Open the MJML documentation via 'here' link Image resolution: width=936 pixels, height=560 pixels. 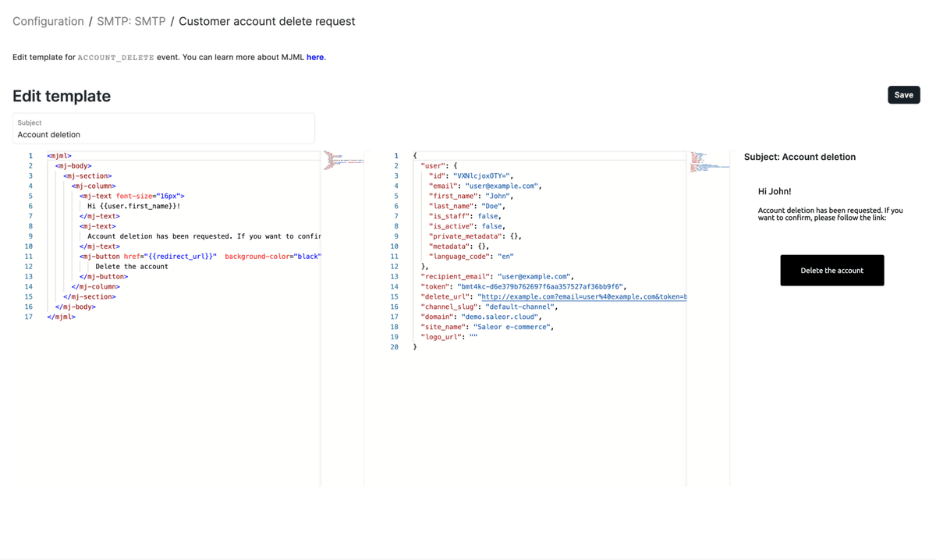(315, 57)
